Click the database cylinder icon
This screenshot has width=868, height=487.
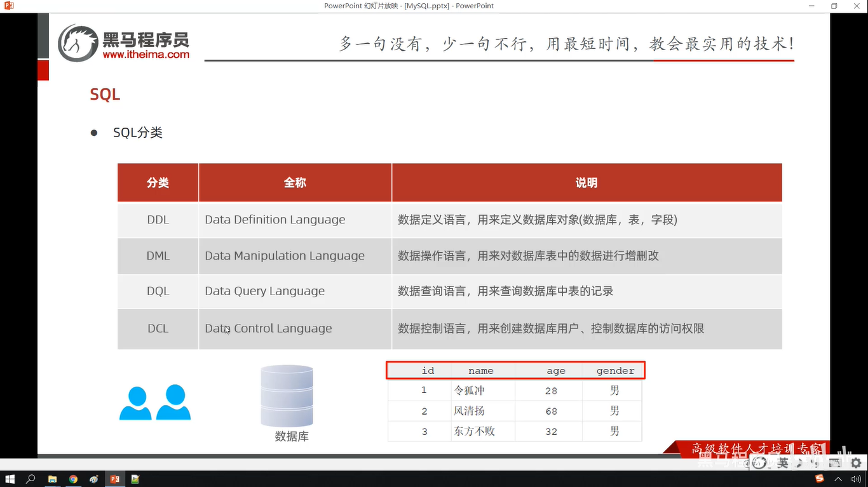287,396
